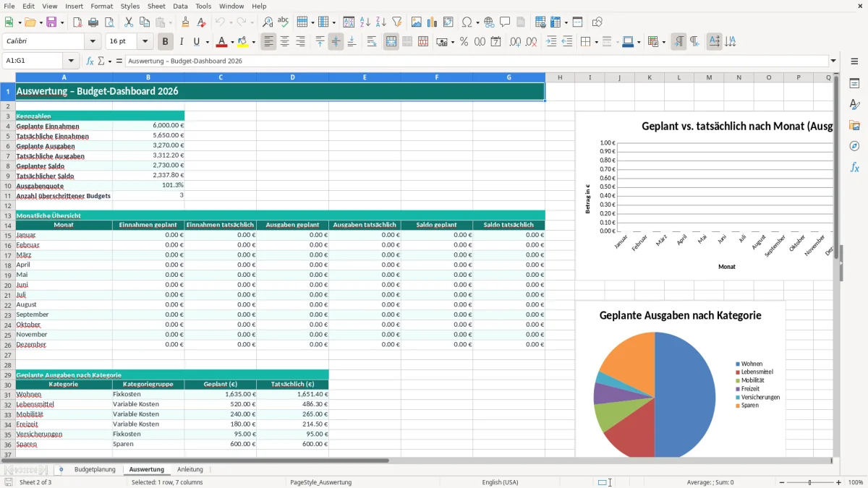Open the Data menu
The height and width of the screenshot is (488, 868).
(x=180, y=6)
